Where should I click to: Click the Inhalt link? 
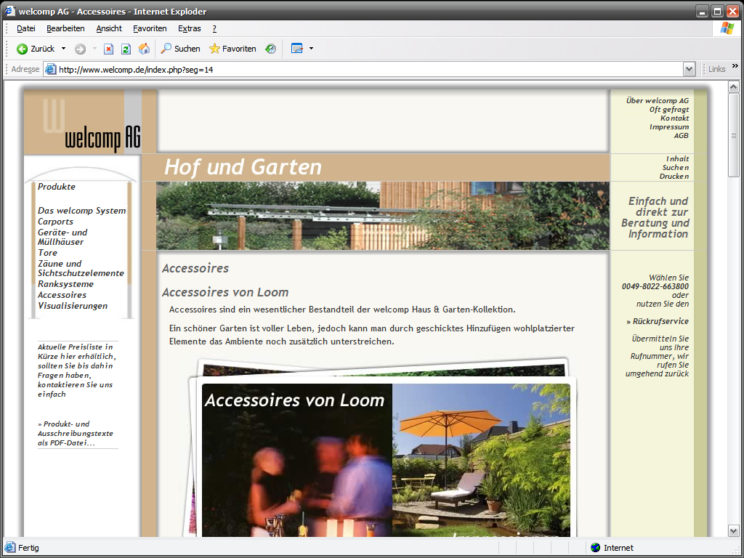pyautogui.click(x=677, y=158)
